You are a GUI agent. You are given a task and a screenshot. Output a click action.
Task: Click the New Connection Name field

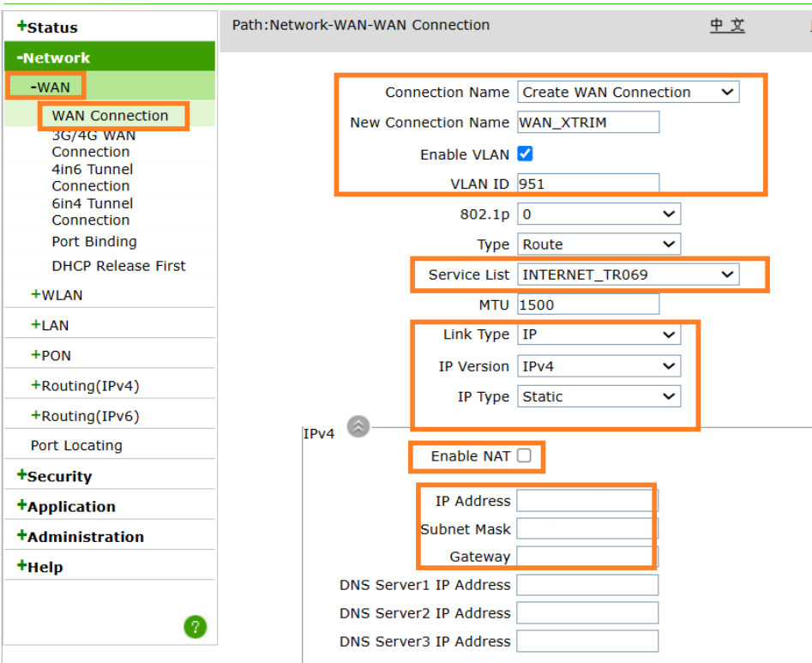coord(588,123)
